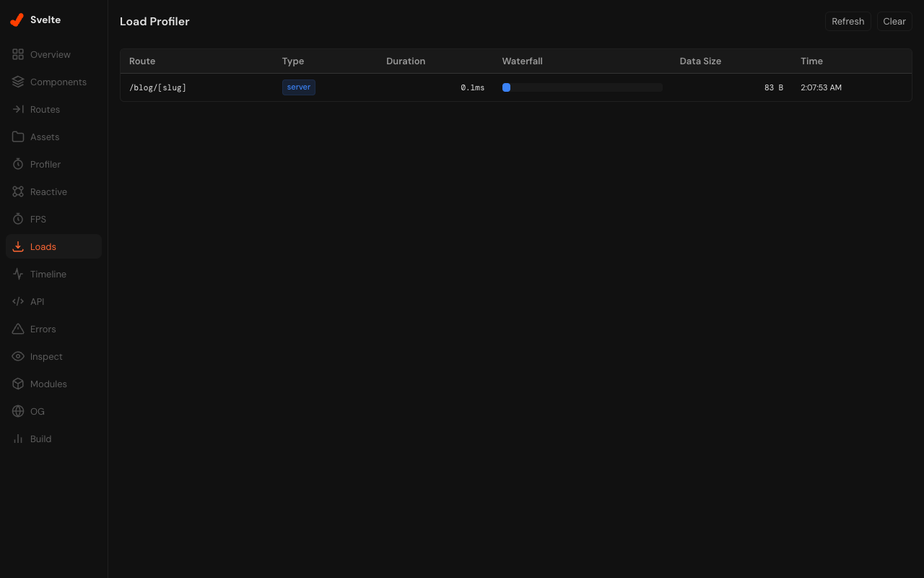Click the Duration column header
This screenshot has width=924, height=578.
pos(406,61)
